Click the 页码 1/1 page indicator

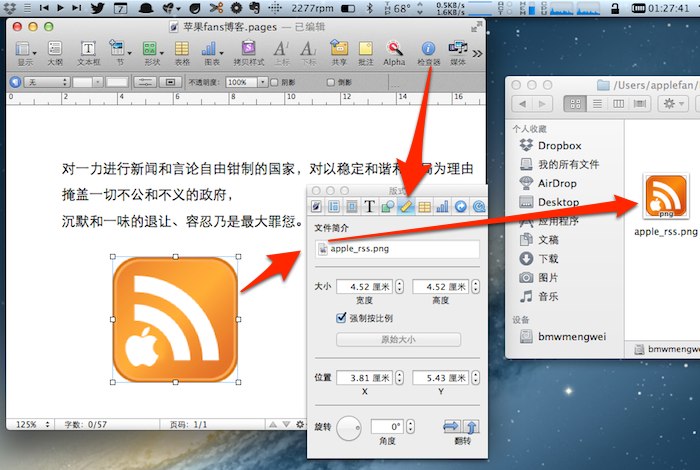click(x=188, y=424)
